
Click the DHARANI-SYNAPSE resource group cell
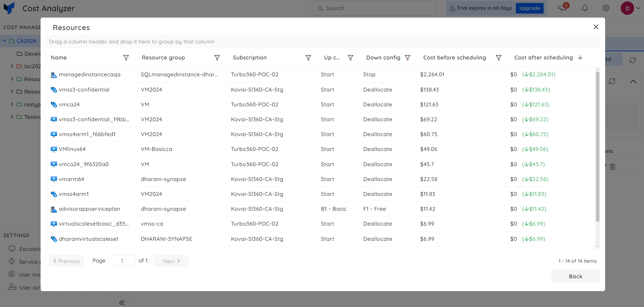166,239
